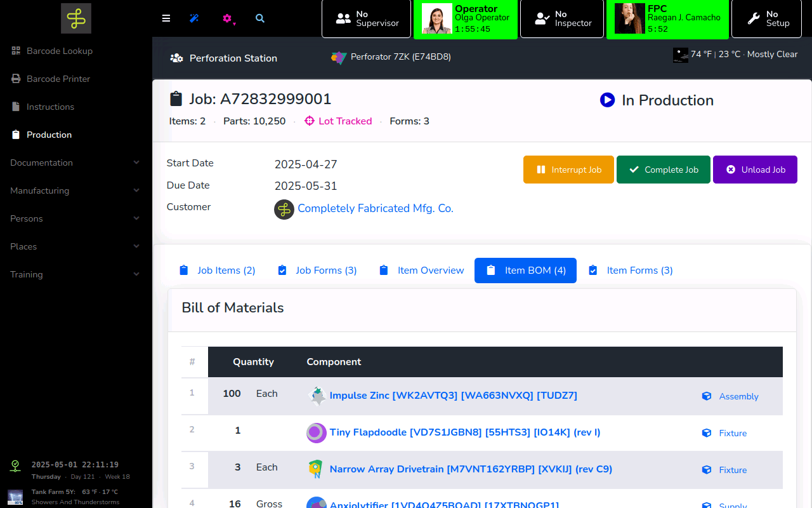Viewport: 812px width, 508px height.
Task: Click the Complete Job button
Action: [x=664, y=170]
